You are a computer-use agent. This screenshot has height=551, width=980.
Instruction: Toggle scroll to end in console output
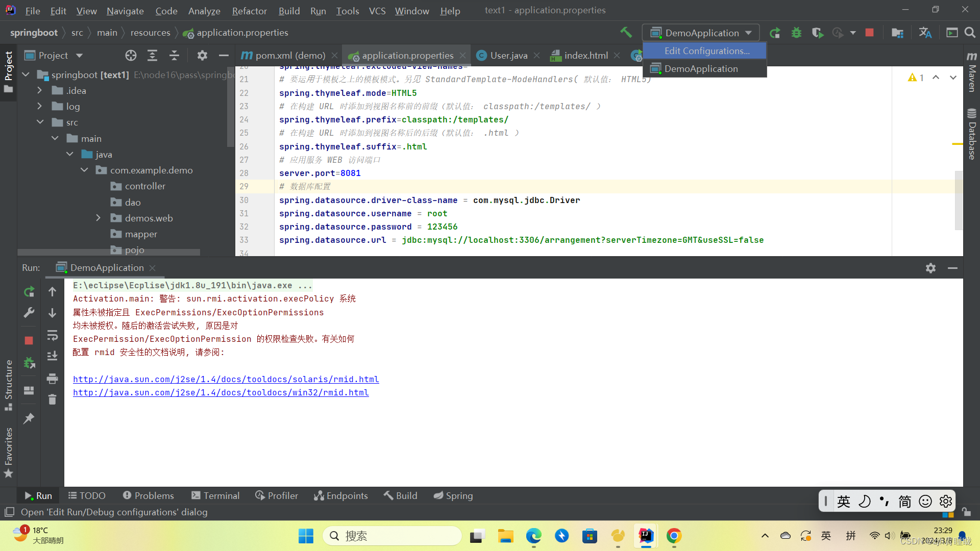(x=52, y=356)
